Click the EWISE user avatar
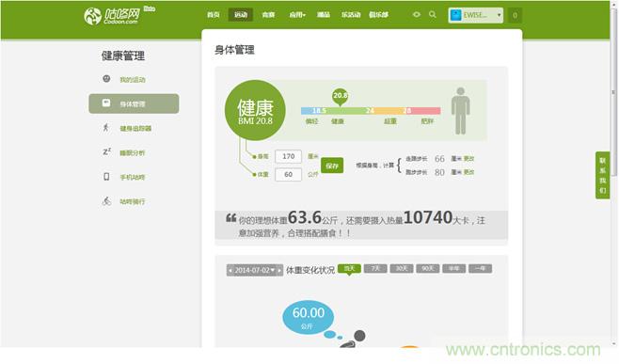619x364 pixels. (x=455, y=15)
